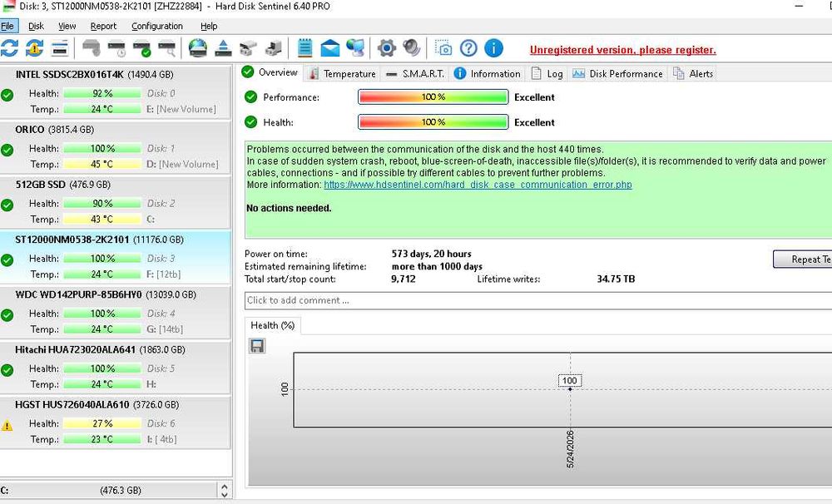Click ORICO 45 °C temperature bar

[x=102, y=164]
